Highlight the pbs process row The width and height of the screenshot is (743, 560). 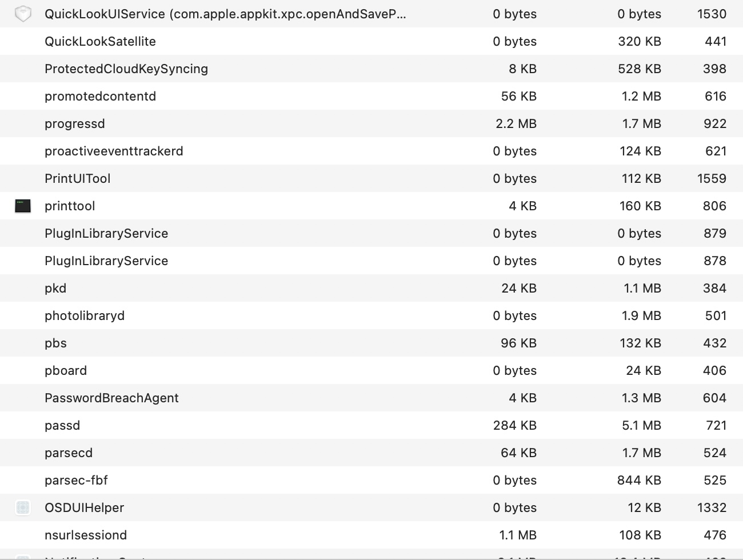pyautogui.click(x=55, y=343)
